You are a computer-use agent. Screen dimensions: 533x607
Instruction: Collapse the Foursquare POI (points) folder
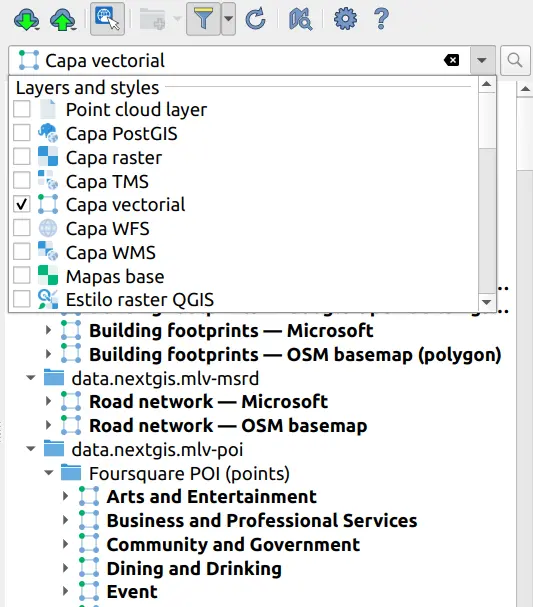pos(48,473)
